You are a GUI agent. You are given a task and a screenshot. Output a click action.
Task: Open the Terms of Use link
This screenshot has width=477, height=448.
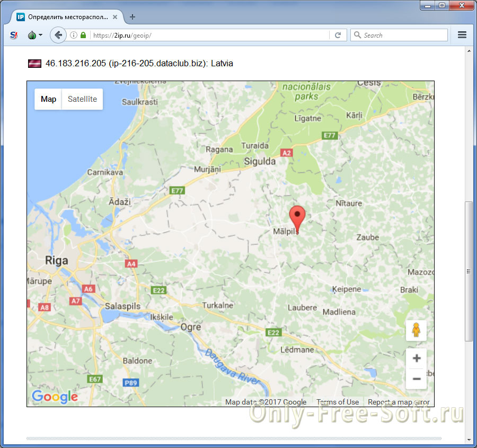338,402
